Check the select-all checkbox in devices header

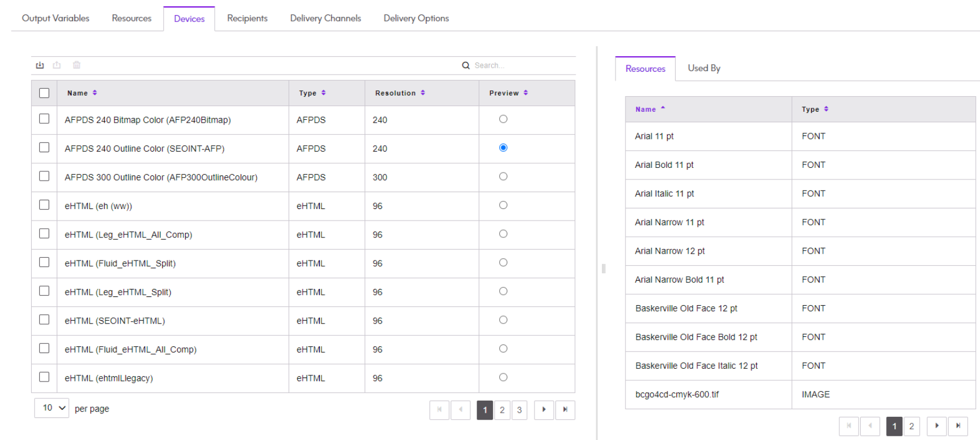click(x=44, y=93)
